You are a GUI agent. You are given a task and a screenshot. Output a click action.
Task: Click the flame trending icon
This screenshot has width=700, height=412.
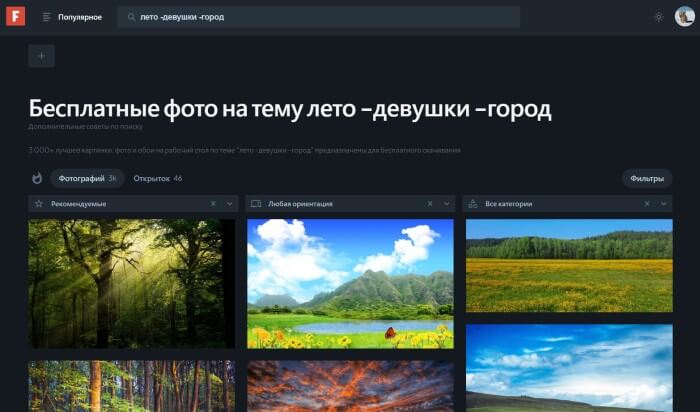coord(37,178)
